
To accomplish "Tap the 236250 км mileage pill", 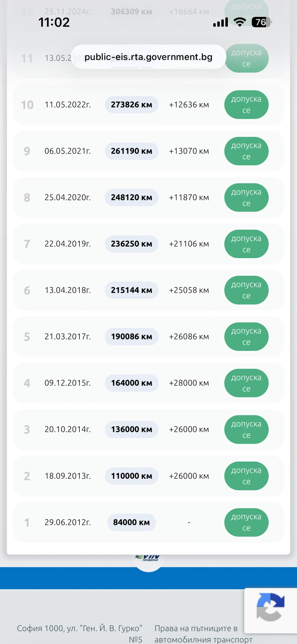I will [131, 244].
